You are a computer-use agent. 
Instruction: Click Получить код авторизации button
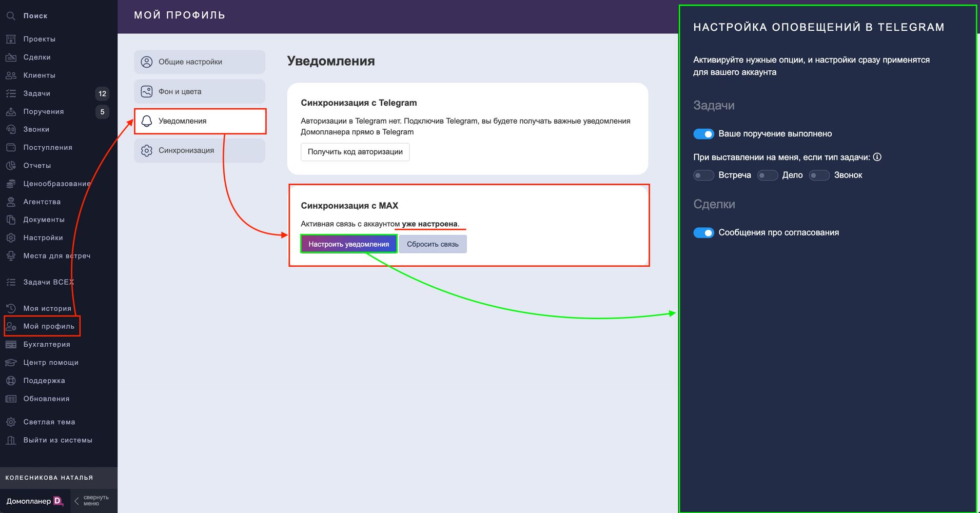(x=355, y=152)
